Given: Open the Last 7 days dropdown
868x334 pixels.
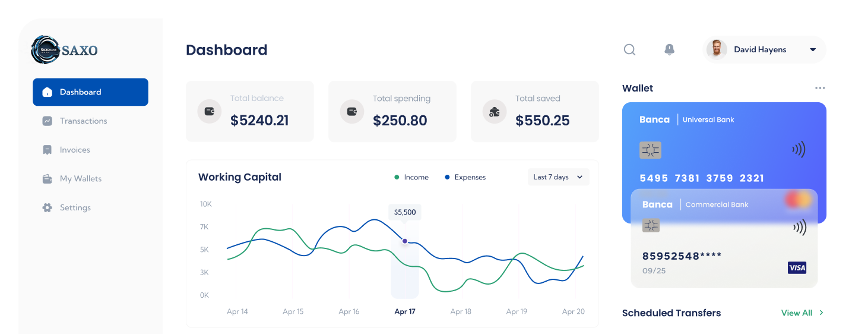Looking at the screenshot, I should [x=558, y=177].
